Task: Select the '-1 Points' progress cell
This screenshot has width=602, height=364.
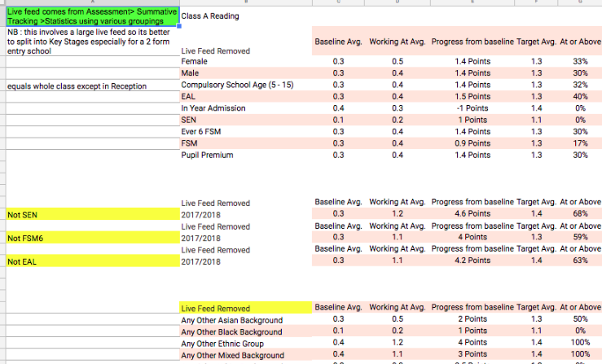Action: point(472,107)
